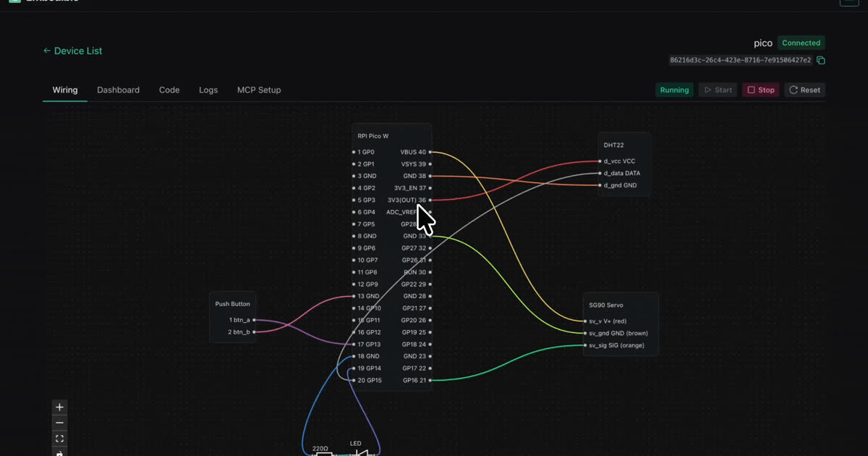This screenshot has width=868, height=456.
Task: Zoom out the wiring canvas
Action: pyautogui.click(x=60, y=423)
